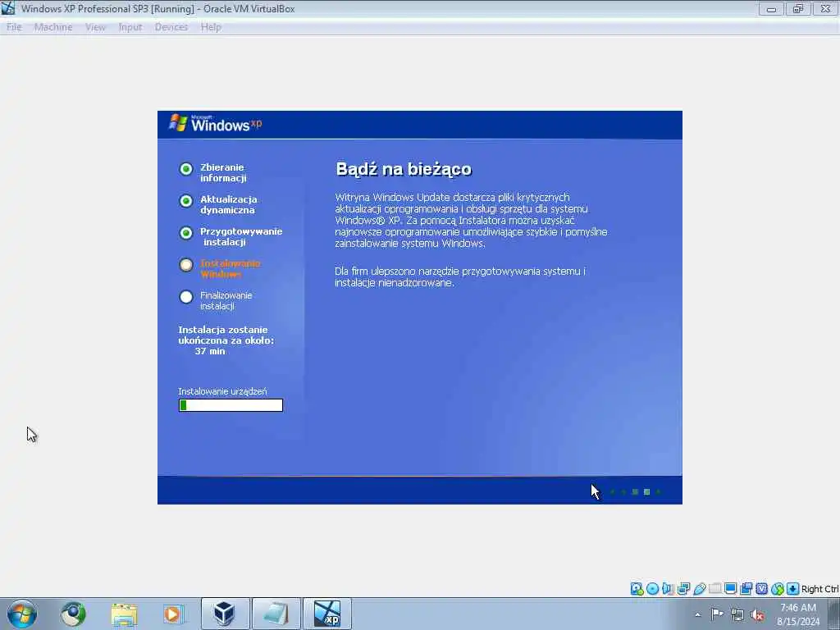Click the recording indicator icon

click(746, 589)
